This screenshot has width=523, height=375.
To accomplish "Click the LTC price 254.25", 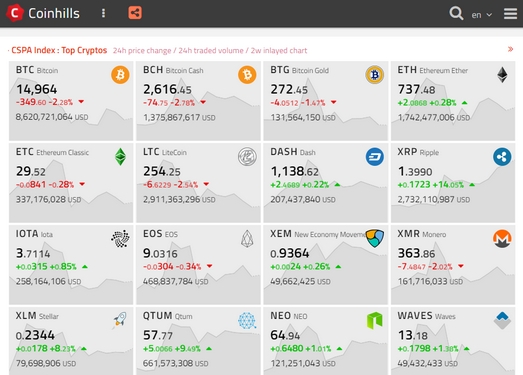I will [x=162, y=171].
